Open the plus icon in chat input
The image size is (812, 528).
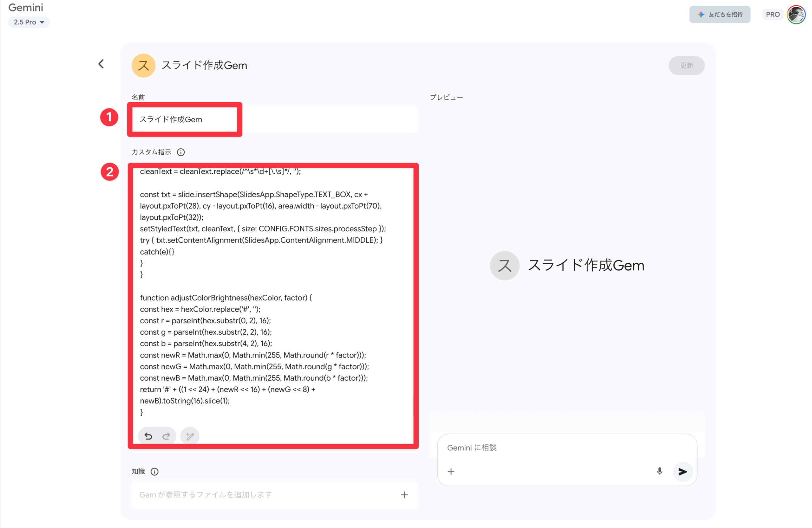(x=451, y=472)
